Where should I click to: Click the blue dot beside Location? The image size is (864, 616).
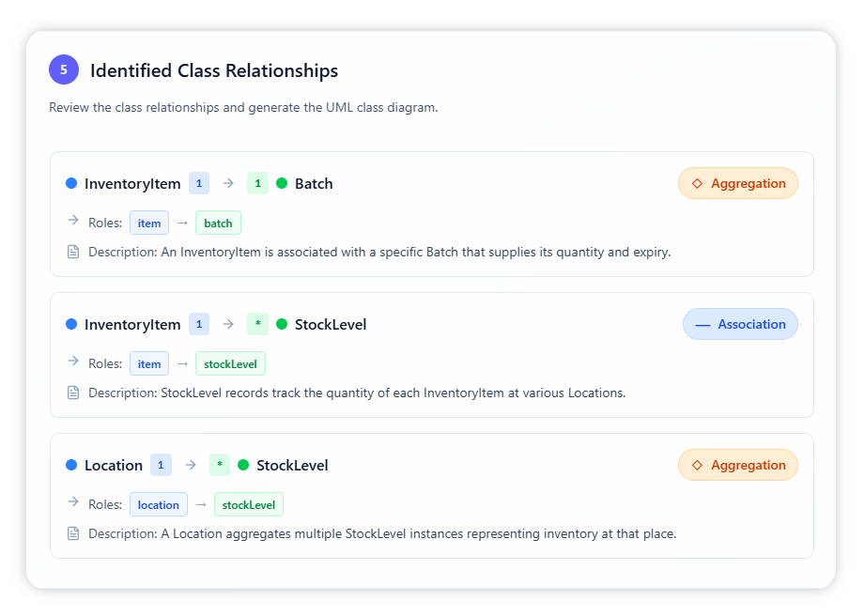(71, 465)
